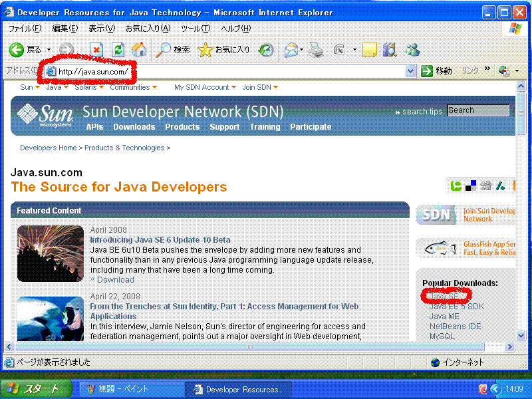Click the Edit with Excel toolbar icon
Screen dimensions: 532x399
tap(340, 51)
